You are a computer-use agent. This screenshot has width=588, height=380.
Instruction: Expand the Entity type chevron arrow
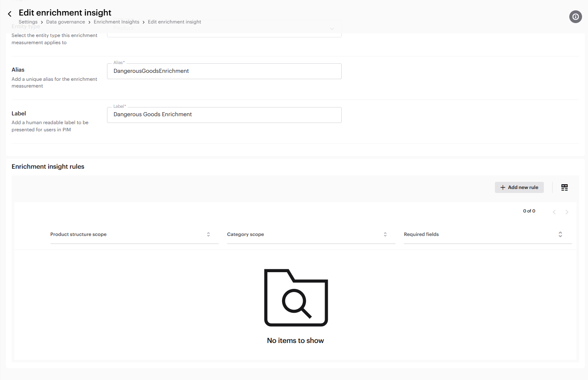[332, 29]
